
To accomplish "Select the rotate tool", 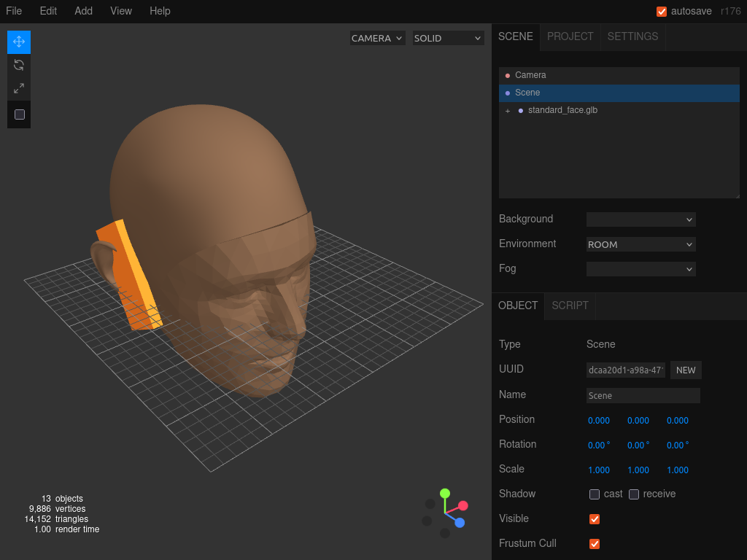I will coord(19,65).
